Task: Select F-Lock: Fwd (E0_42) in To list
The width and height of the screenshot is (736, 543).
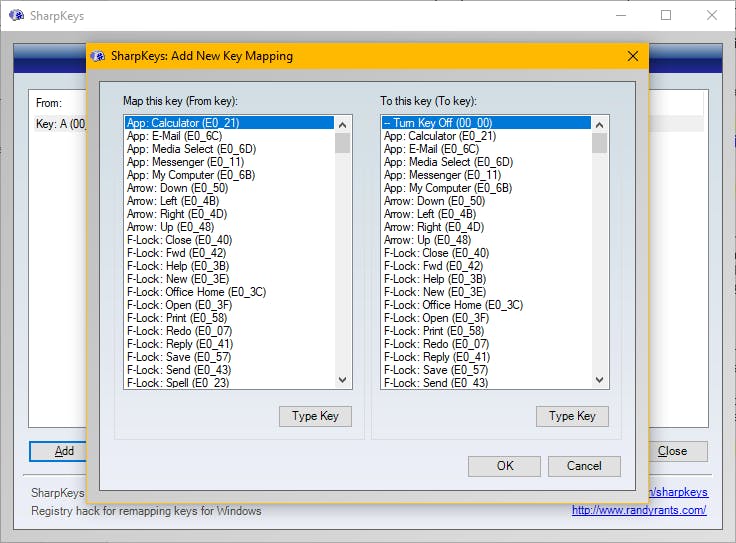Action: (x=486, y=266)
